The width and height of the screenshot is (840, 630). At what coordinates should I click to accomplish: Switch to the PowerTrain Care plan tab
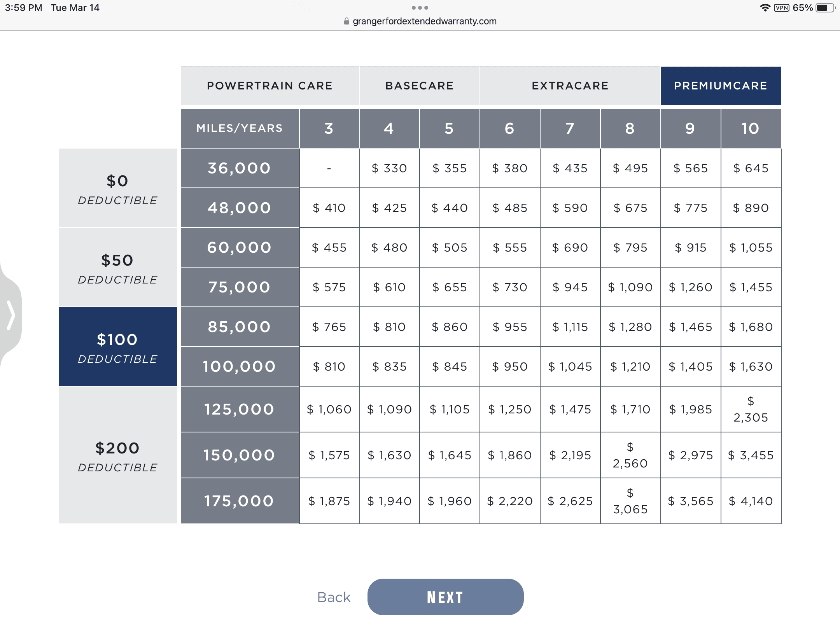[270, 86]
